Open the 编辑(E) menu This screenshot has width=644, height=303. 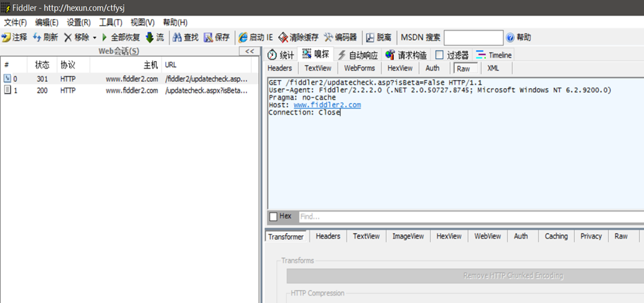pos(47,22)
